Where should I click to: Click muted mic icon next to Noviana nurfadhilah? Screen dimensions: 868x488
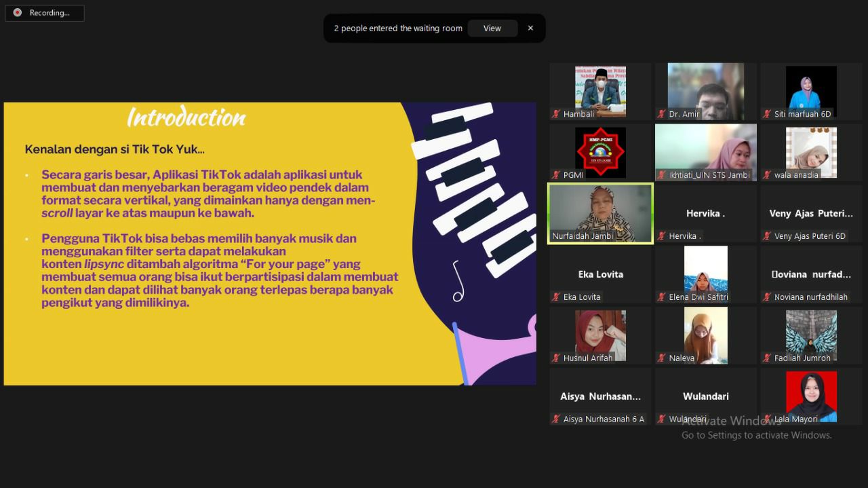coord(767,297)
